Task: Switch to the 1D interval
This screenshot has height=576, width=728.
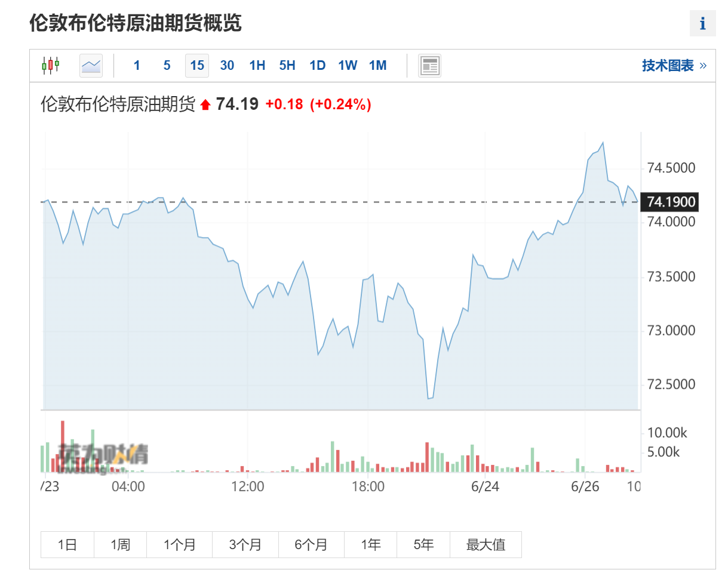Action: click(x=317, y=65)
